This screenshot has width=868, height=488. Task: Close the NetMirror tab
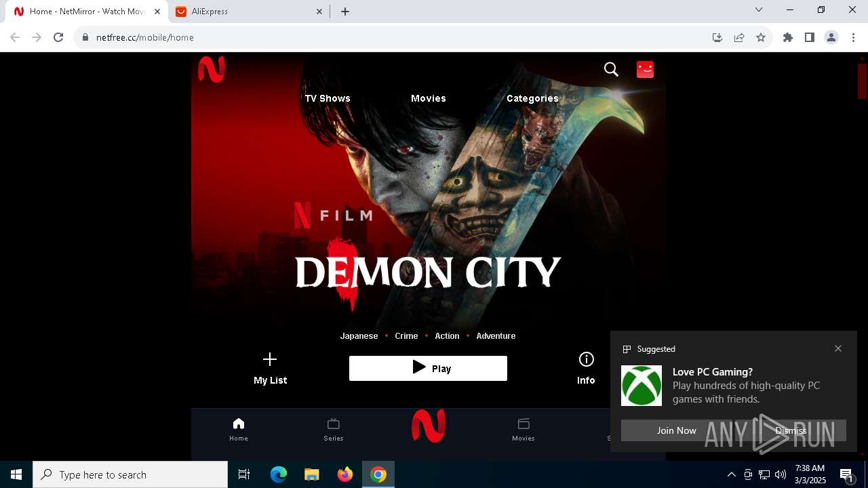tap(157, 12)
